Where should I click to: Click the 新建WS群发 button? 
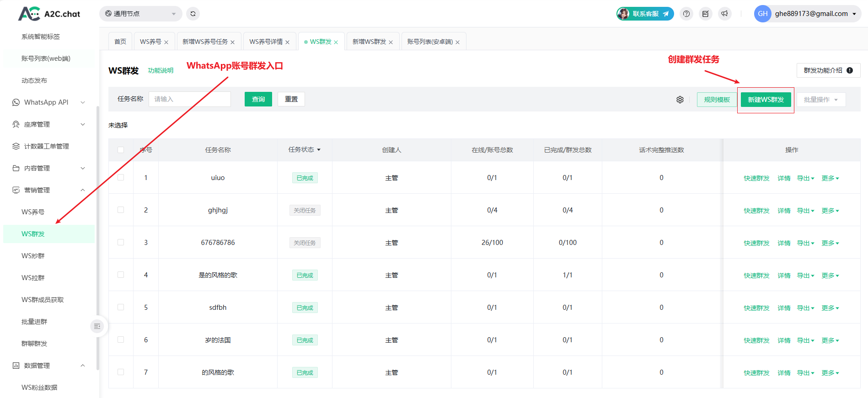(766, 100)
